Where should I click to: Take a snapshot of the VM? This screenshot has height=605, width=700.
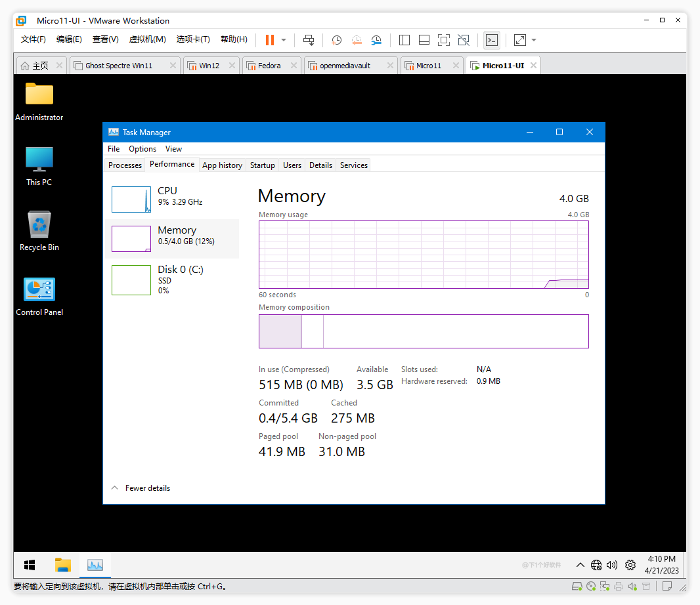(x=336, y=40)
